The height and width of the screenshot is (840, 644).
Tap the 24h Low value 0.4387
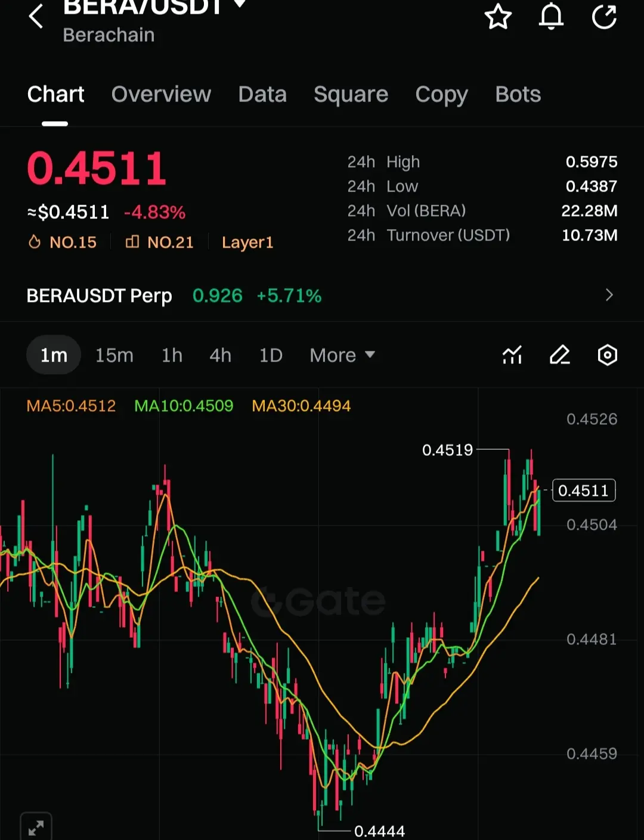pyautogui.click(x=592, y=186)
